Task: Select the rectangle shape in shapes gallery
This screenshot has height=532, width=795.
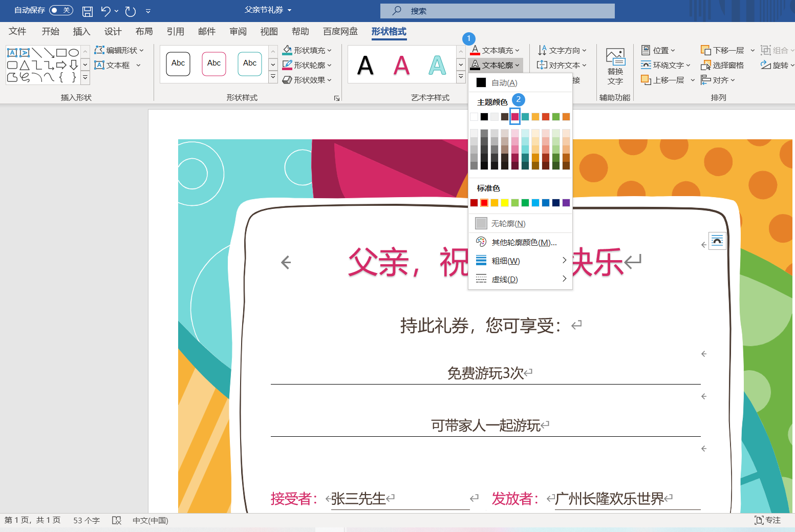Action: (61, 52)
